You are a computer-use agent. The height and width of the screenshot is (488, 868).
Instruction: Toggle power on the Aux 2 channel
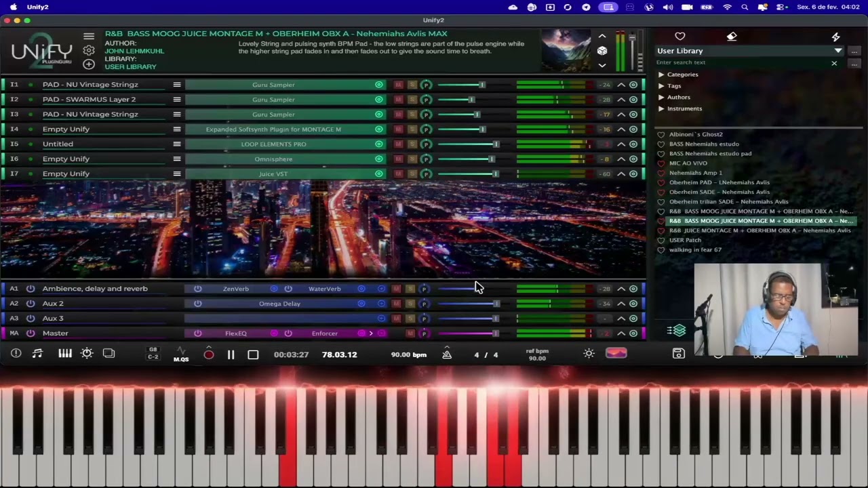(31, 304)
